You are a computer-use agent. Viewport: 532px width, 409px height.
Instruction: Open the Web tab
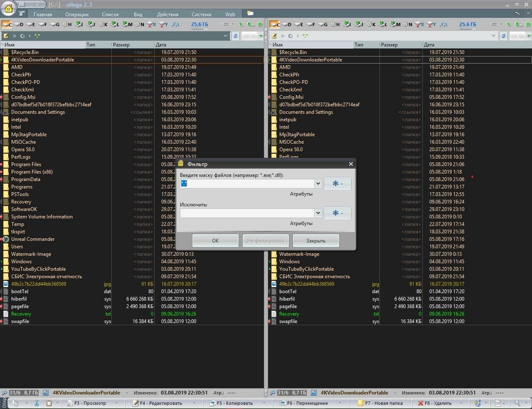(x=230, y=14)
